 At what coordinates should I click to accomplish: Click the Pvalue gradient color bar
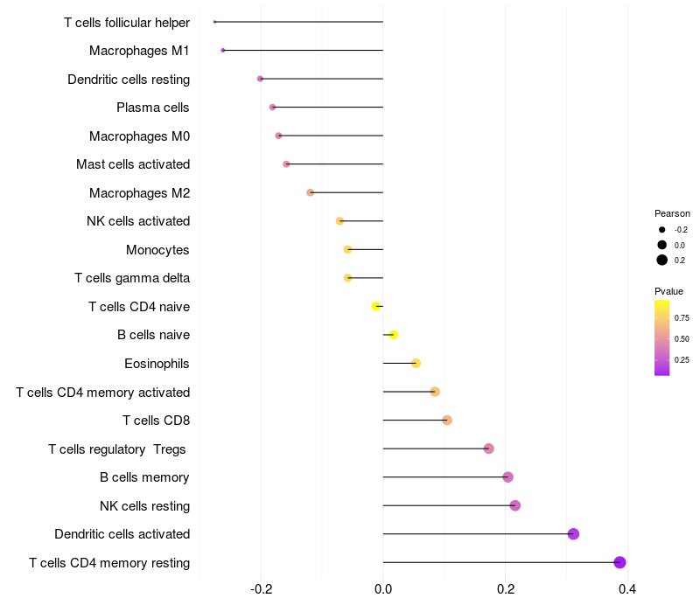662,337
